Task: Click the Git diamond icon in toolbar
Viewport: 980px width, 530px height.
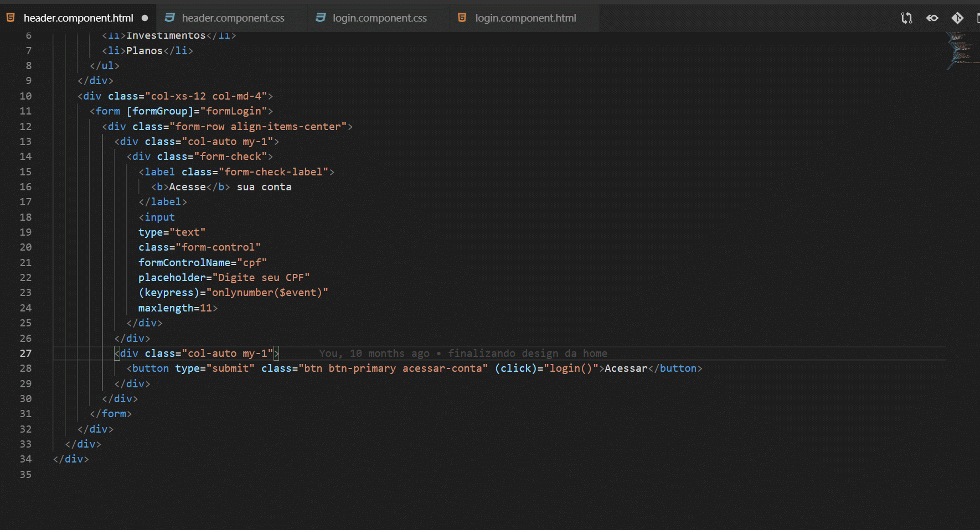Action: coord(957,18)
